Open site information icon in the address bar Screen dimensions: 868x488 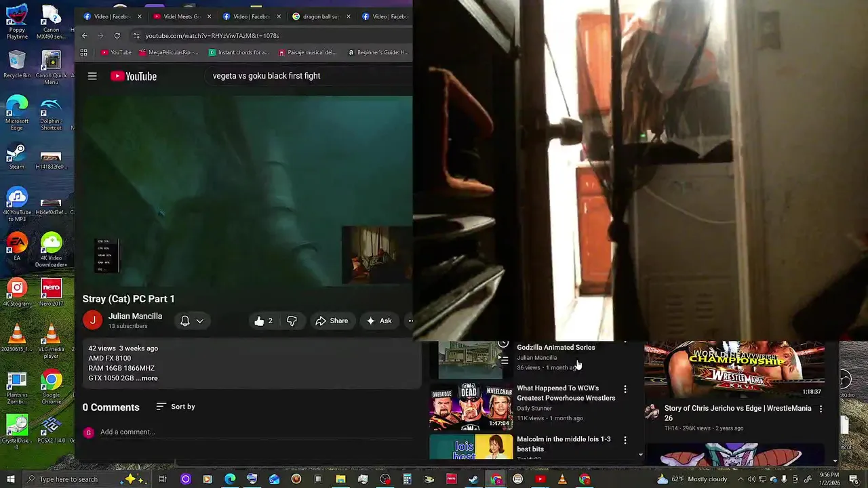(136, 35)
